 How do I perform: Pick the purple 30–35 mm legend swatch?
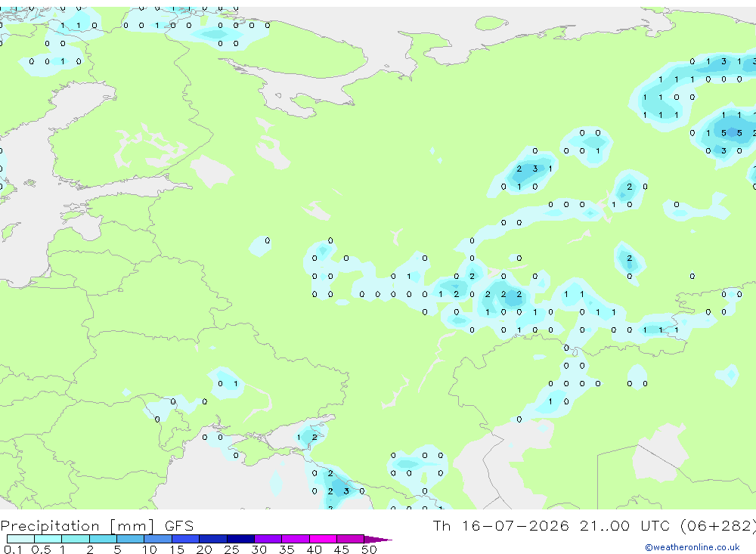click(268, 539)
